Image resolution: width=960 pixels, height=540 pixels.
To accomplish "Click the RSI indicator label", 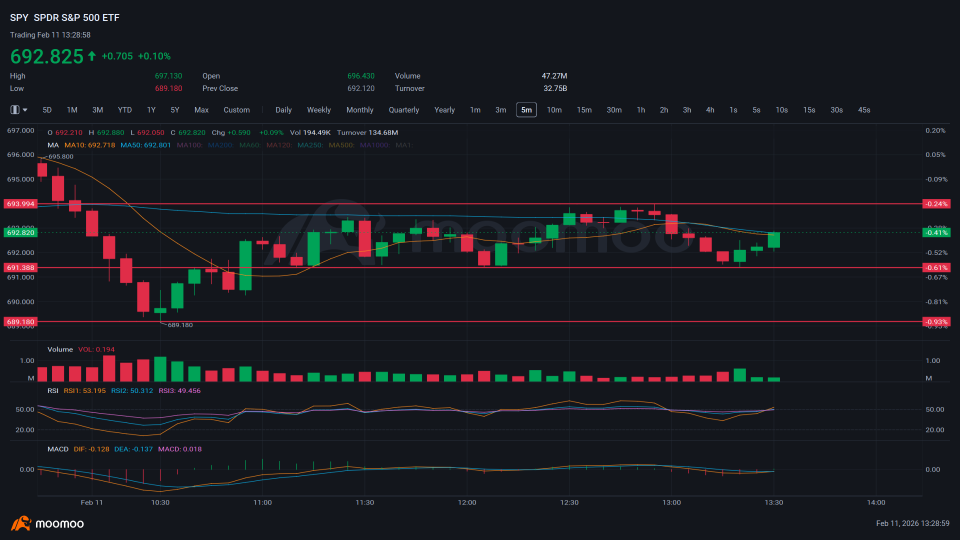I will pyautogui.click(x=53, y=391).
